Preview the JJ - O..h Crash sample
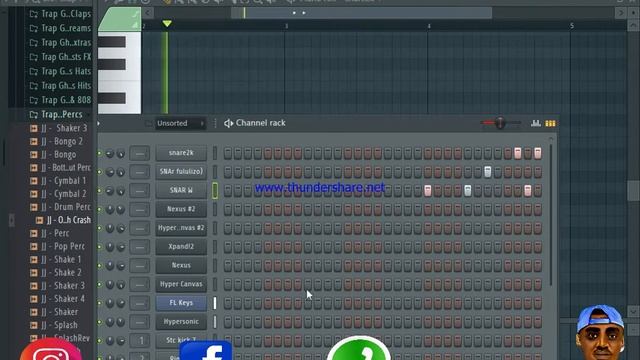This screenshot has width=640, height=360. point(69,220)
